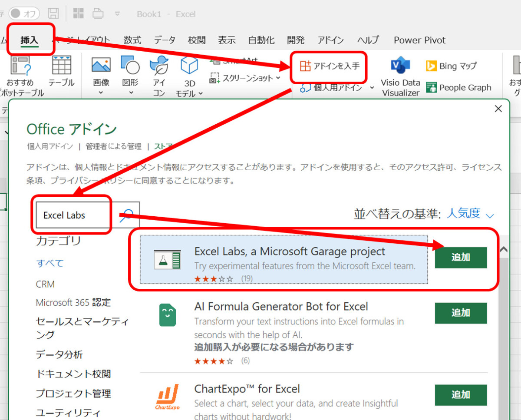Click 追加 for AI Formula Generator Bot
The image size is (521, 420).
click(461, 313)
